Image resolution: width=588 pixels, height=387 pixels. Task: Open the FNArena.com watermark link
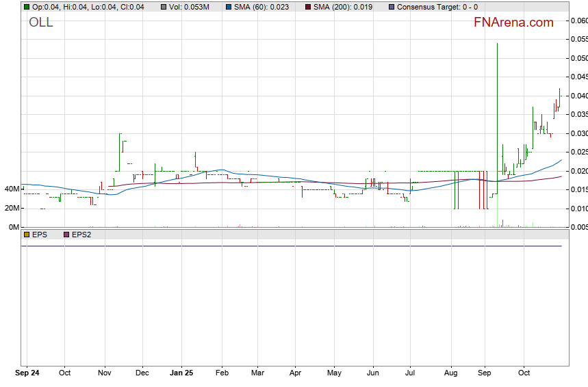pos(513,23)
